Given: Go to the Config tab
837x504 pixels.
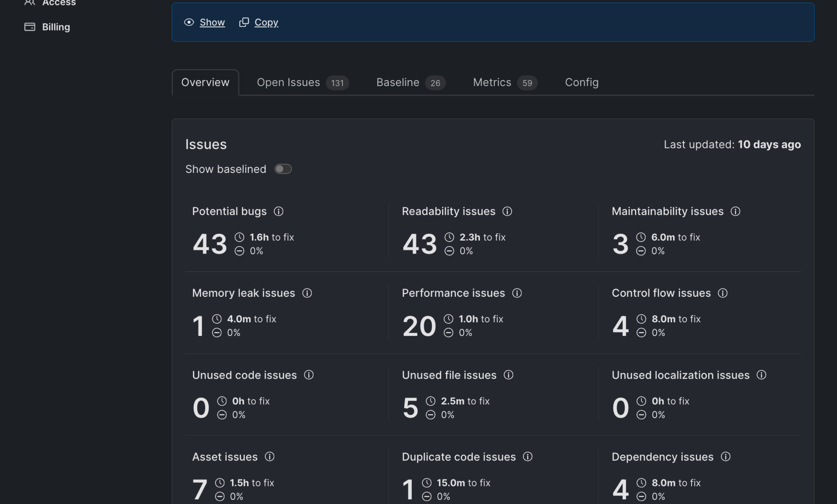Looking at the screenshot, I should pyautogui.click(x=582, y=82).
